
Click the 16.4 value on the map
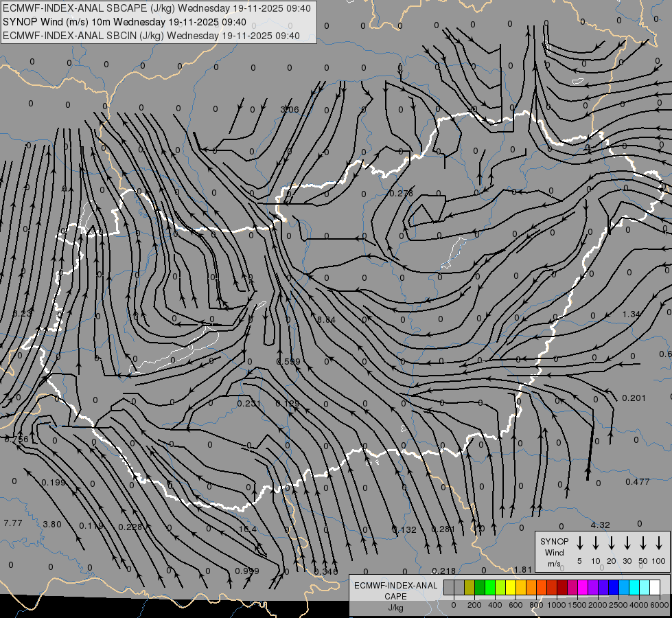(248, 529)
